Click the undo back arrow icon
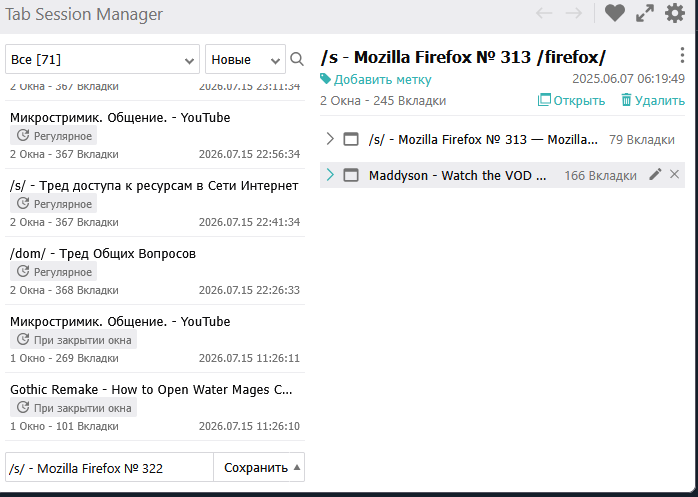Viewport: 698px width, 497px height. (x=544, y=13)
